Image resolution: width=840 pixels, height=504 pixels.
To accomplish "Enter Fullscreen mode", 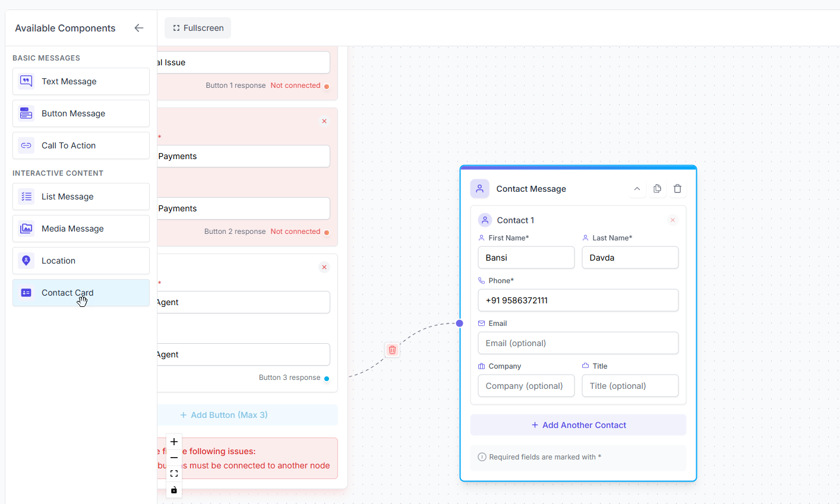I will pos(197,27).
